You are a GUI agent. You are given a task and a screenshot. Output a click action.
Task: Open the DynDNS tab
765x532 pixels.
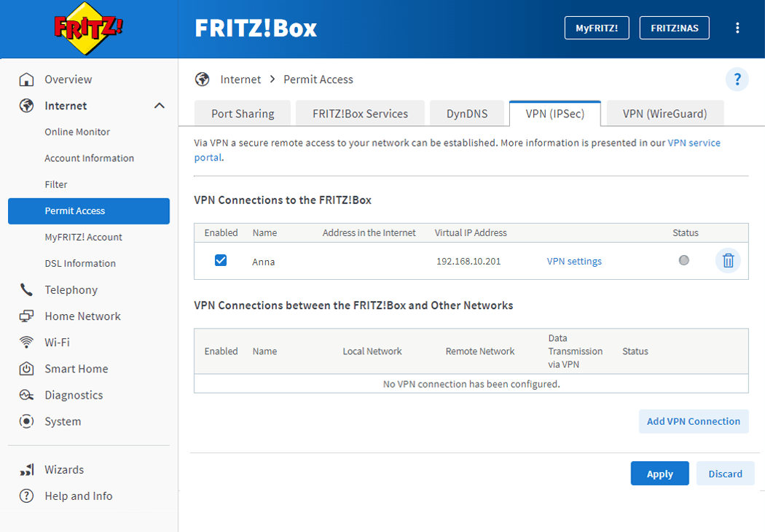point(467,113)
